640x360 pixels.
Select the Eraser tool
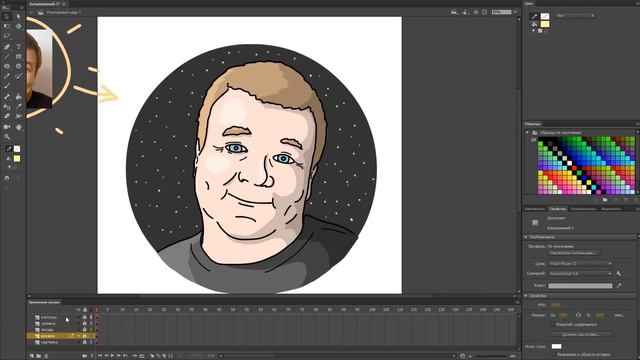point(7,116)
